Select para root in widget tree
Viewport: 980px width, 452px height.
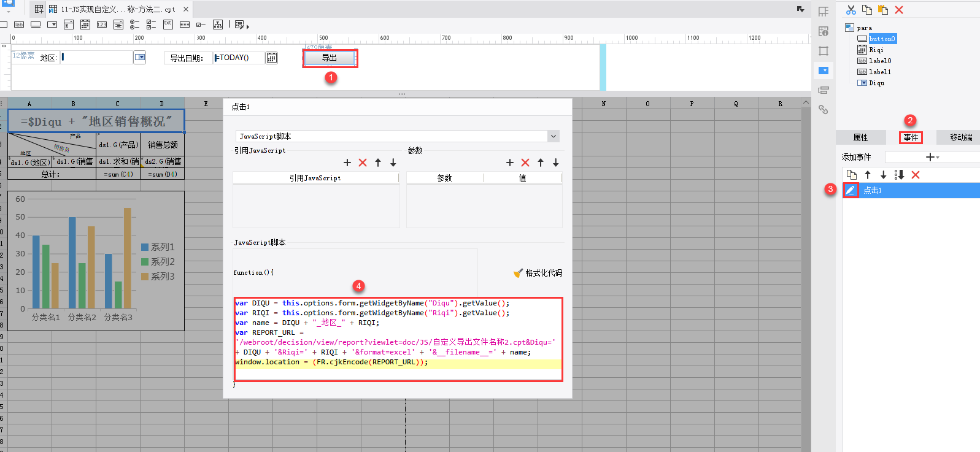click(x=864, y=28)
